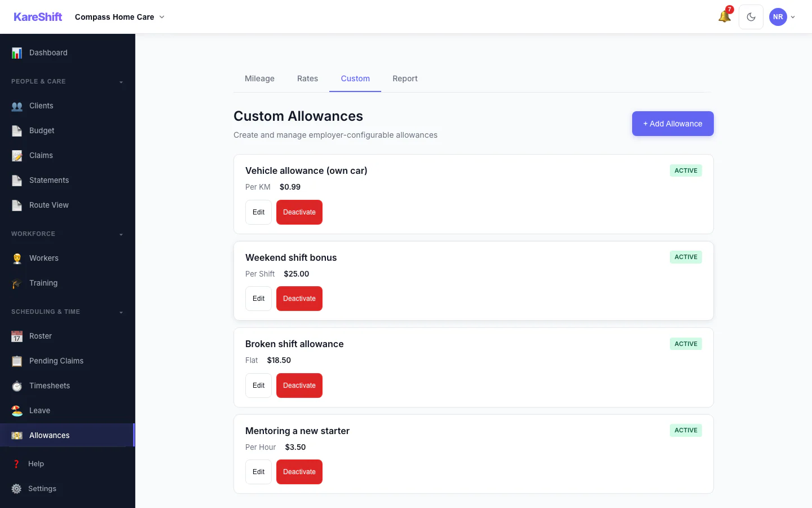Edit the Mentoring a new starter allowance
812x508 pixels.
258,472
